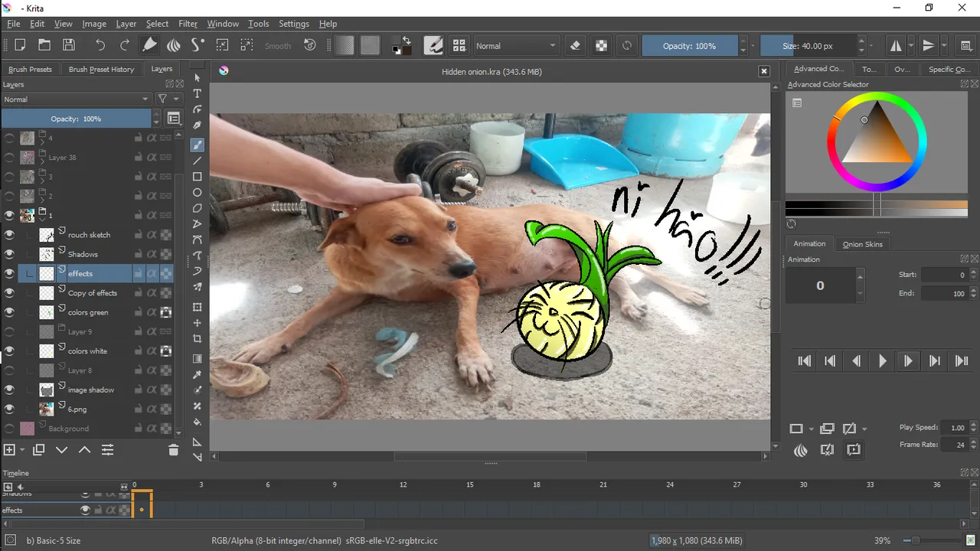This screenshot has height=551, width=980.
Task: Click the layer Opacity 100% slider
Action: (x=76, y=119)
